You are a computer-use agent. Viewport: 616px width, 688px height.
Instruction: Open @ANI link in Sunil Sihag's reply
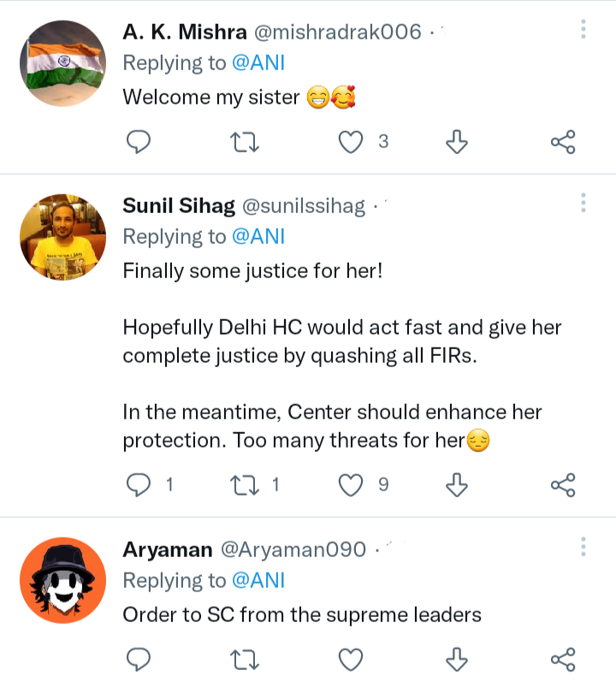(258, 236)
